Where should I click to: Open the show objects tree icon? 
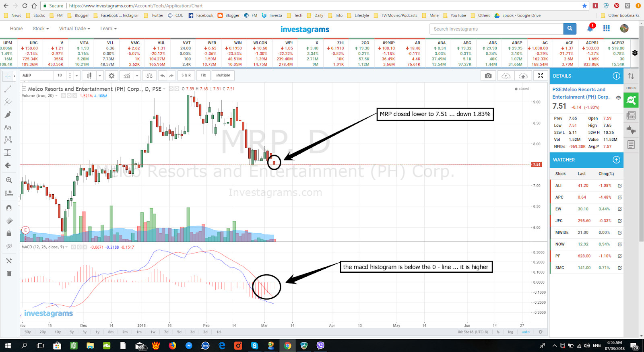point(9,261)
